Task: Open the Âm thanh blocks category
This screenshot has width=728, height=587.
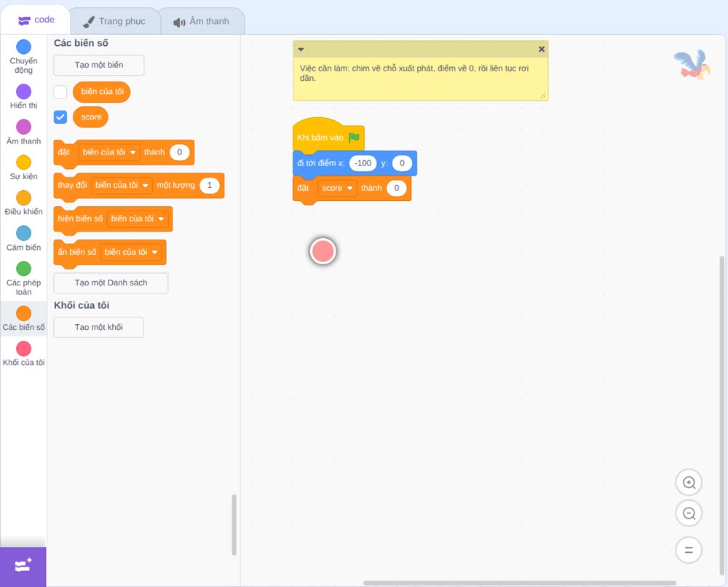Action: pyautogui.click(x=24, y=132)
